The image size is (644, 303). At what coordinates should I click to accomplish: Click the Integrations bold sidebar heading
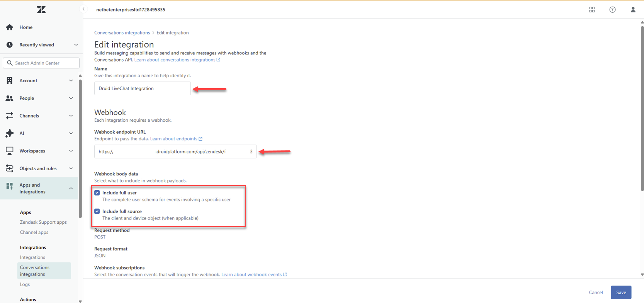pyautogui.click(x=33, y=248)
